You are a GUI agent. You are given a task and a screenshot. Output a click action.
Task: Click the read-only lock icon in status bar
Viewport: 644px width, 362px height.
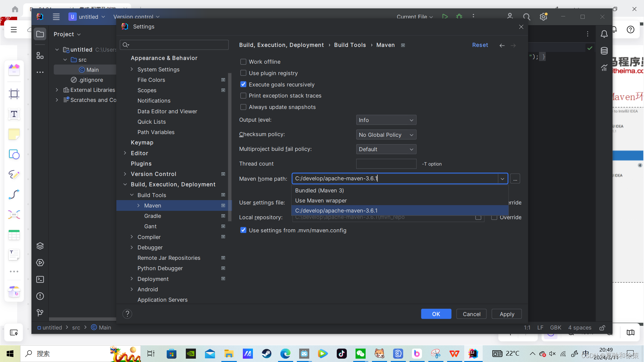(x=602, y=327)
